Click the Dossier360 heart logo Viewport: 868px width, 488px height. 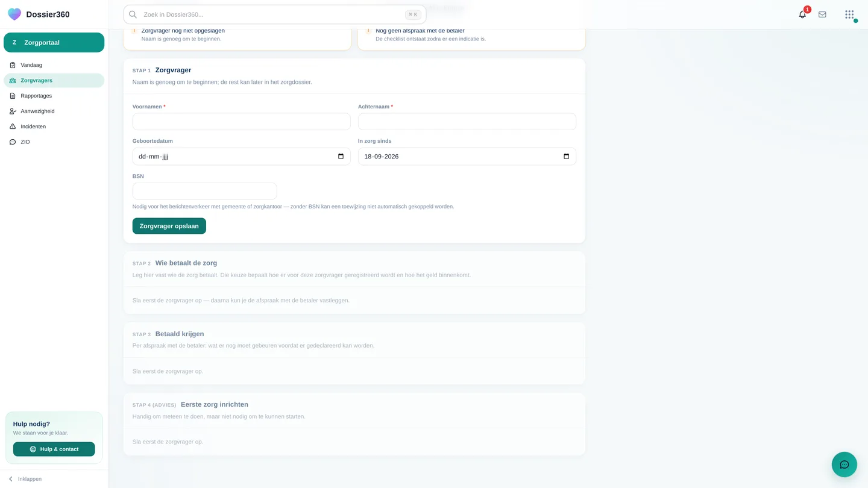(14, 14)
